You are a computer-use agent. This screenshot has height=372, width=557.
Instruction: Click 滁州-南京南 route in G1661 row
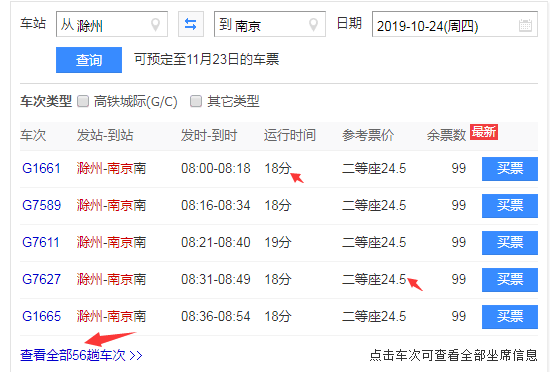click(x=111, y=168)
